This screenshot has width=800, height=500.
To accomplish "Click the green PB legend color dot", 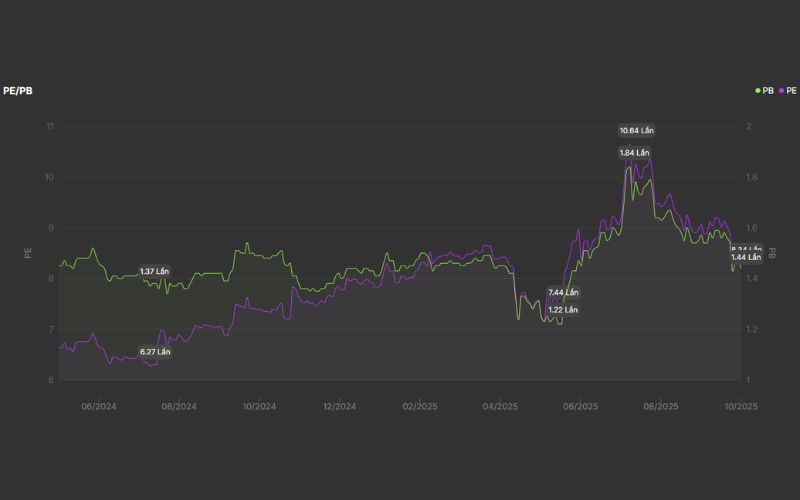I will click(758, 90).
